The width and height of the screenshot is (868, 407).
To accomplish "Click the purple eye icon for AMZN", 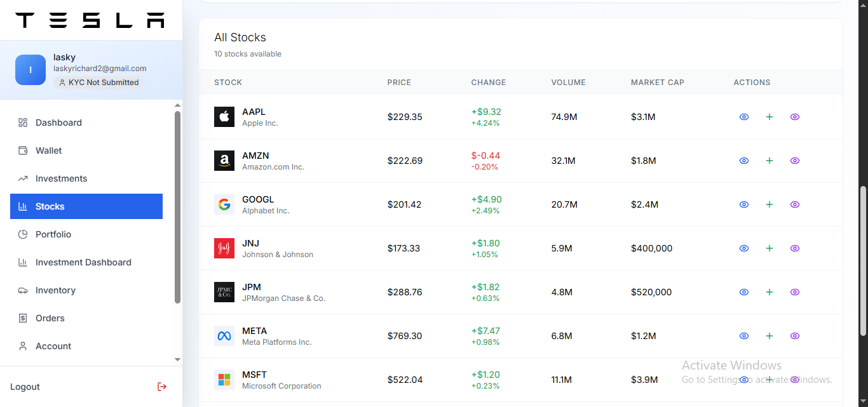I will 794,161.
